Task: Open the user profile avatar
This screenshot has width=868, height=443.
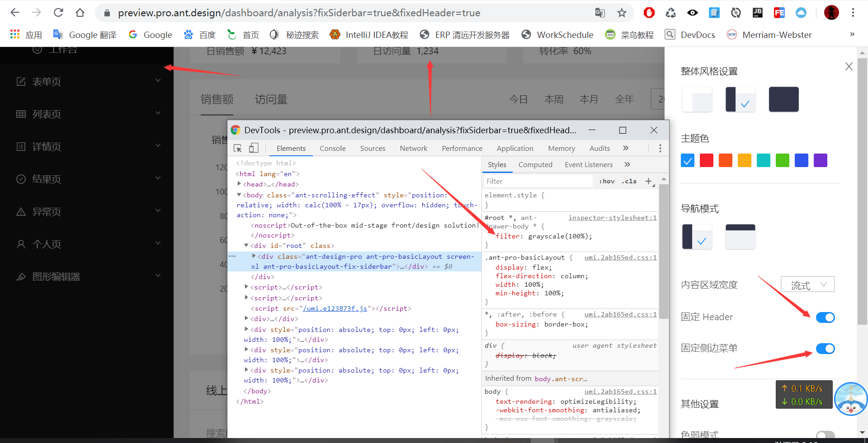Action: click(x=831, y=13)
